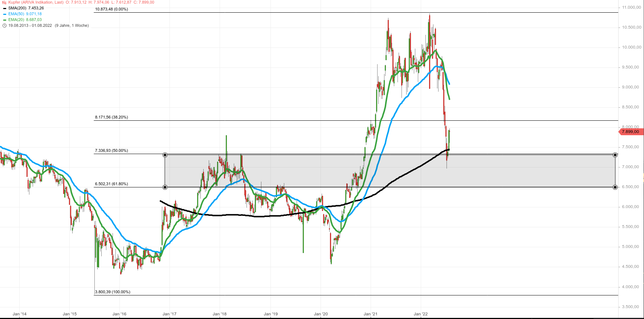This screenshot has height=319, width=644.
Task: Click the candlestick chart-type icon beside Kupfer
Action: tap(4, 2)
